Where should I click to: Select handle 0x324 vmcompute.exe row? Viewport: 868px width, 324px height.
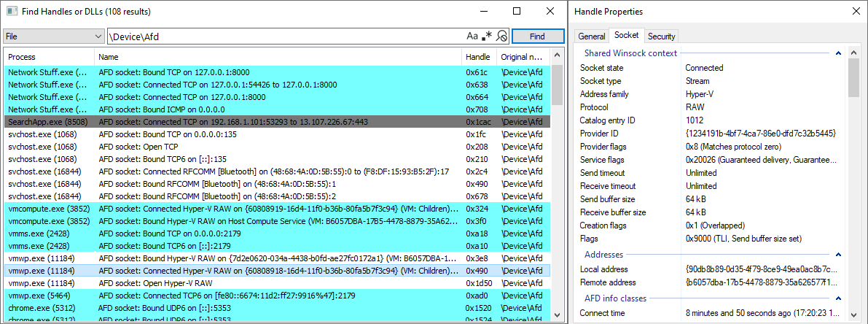coord(277,209)
